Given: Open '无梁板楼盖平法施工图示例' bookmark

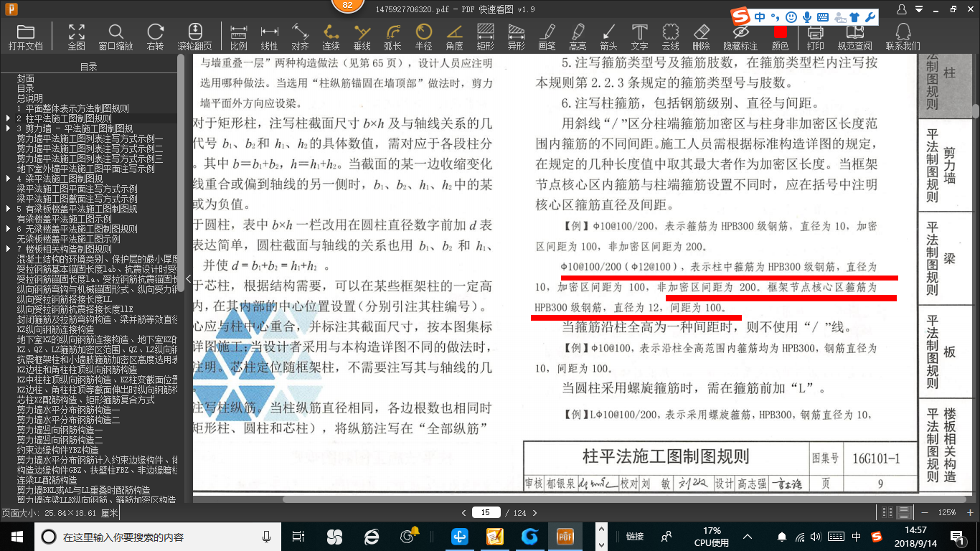Looking at the screenshot, I should (x=69, y=239).
